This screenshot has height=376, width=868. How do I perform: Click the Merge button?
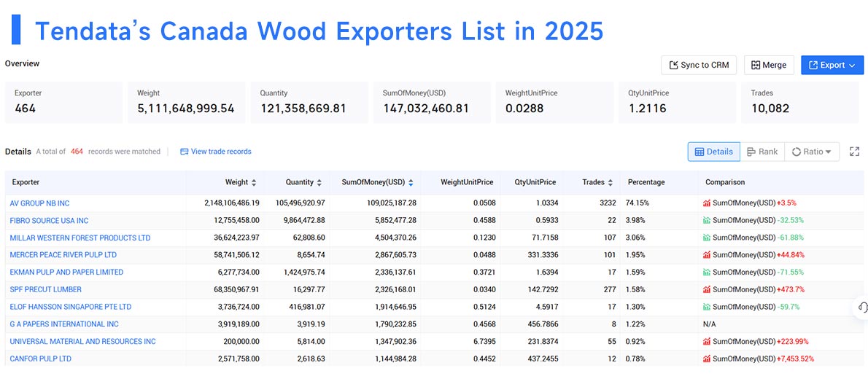tap(769, 66)
